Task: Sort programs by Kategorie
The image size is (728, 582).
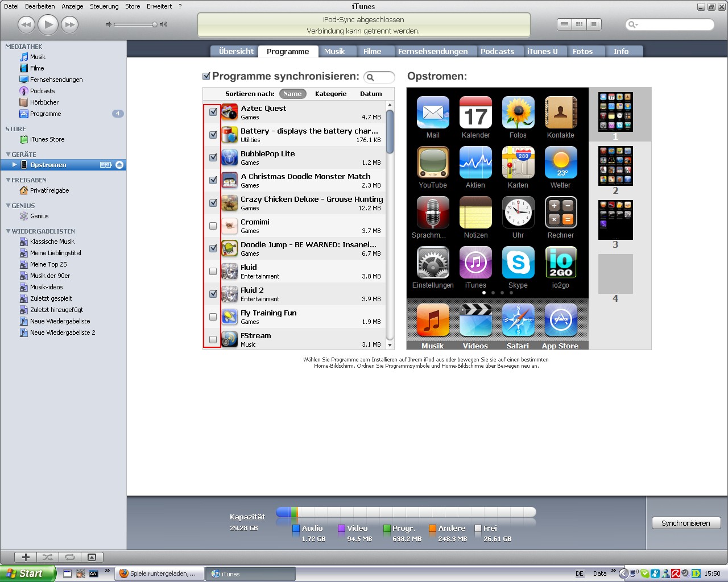Action: click(x=330, y=94)
